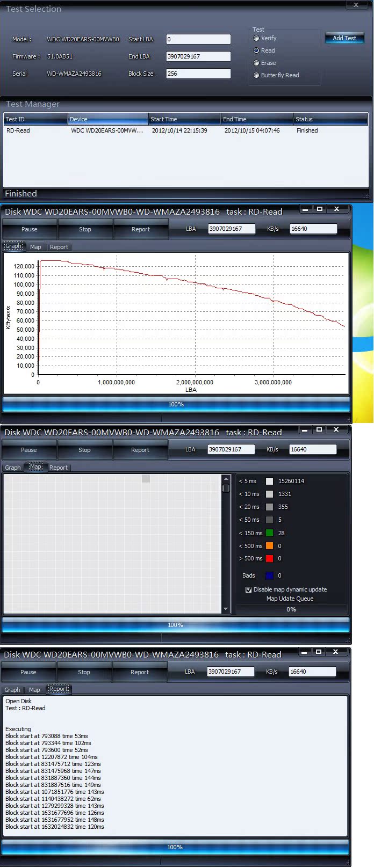374x868 pixels.
Task: Click the End Time column header
Action: click(x=257, y=119)
